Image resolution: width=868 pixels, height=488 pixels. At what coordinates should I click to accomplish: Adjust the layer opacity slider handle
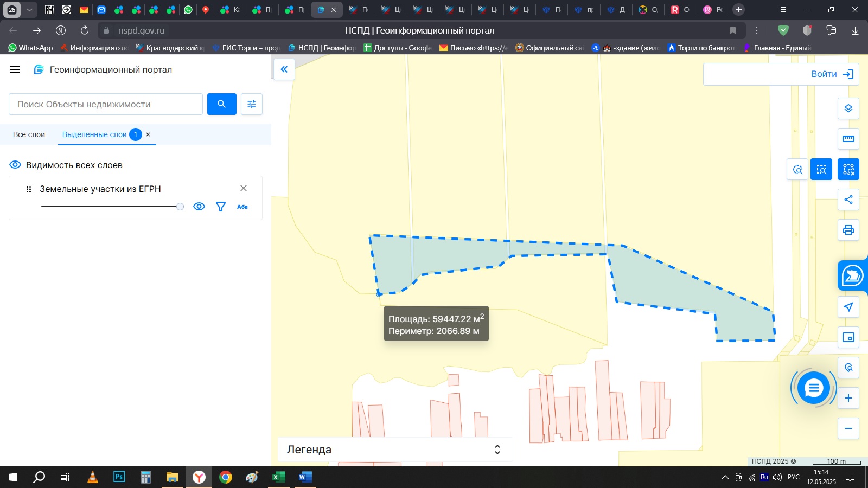[x=180, y=207]
